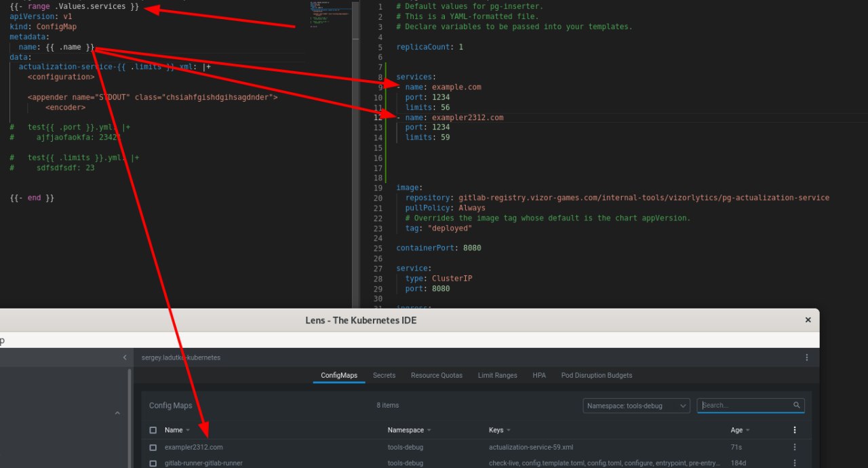
Task: Collapse the sidebar section with the up chevron
Action: [x=117, y=413]
